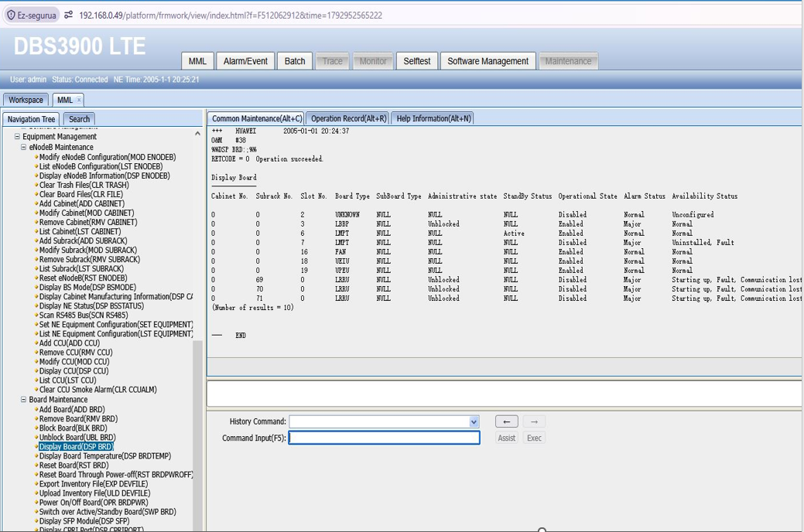Click the next history command arrow button
Viewport: 804px width, 532px height.
[534, 421]
